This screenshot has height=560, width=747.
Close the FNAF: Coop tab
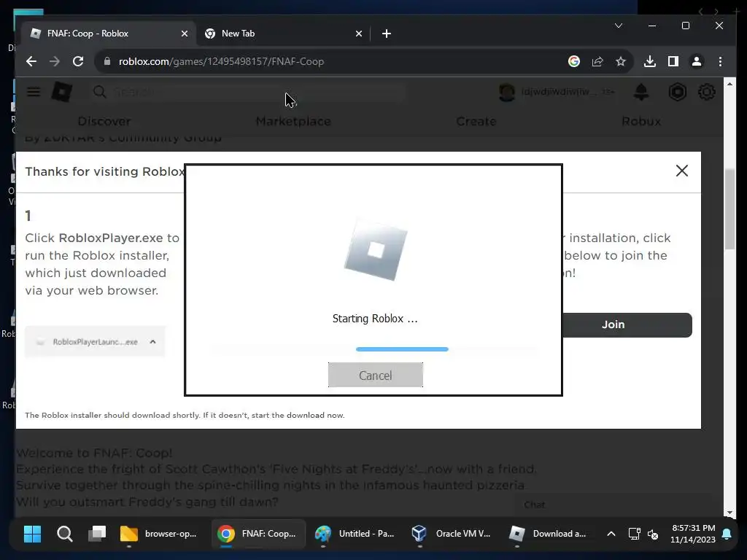pyautogui.click(x=185, y=34)
